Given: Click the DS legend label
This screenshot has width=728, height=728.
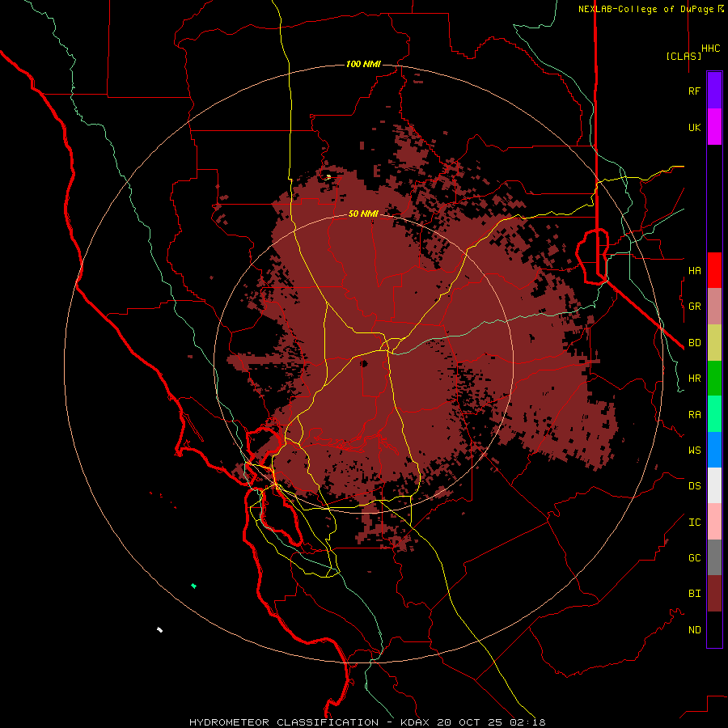Looking at the screenshot, I should (695, 486).
